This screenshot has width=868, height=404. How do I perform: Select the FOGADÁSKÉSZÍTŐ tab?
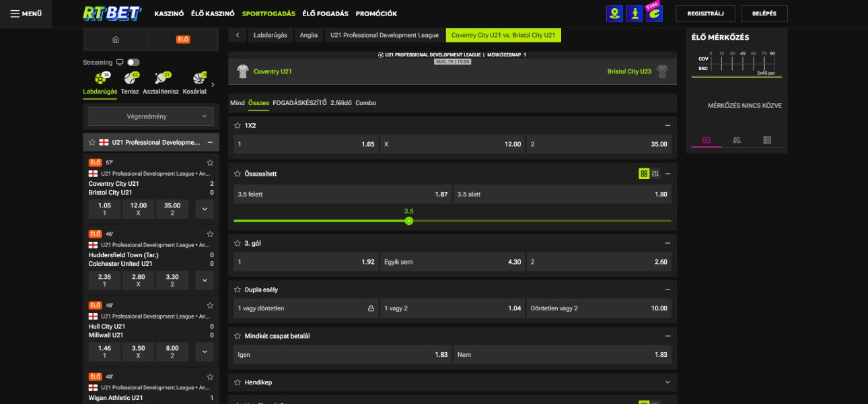tap(299, 103)
